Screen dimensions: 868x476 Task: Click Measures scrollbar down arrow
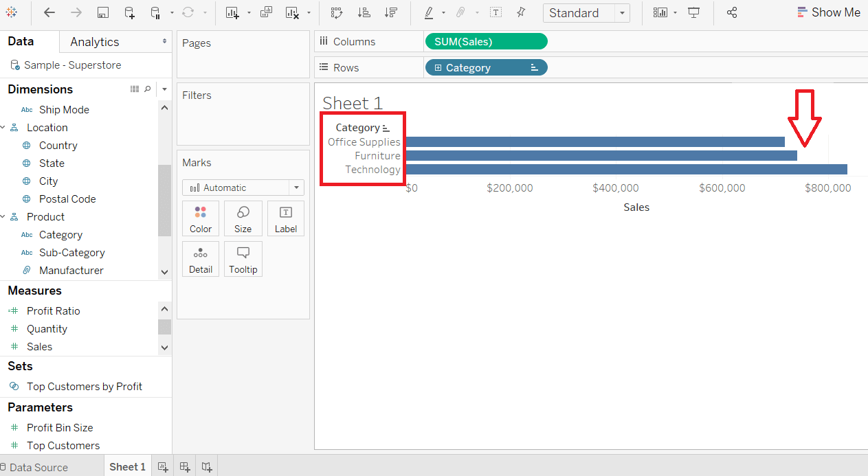click(164, 348)
